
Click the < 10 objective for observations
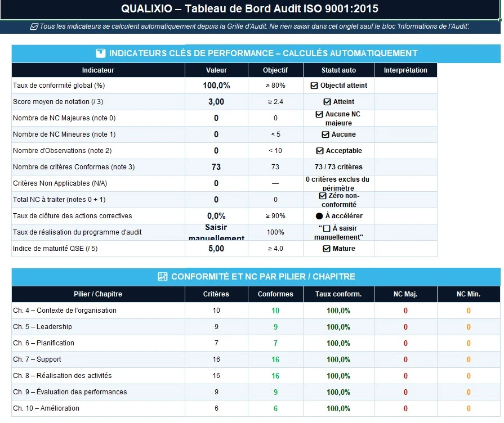click(275, 151)
